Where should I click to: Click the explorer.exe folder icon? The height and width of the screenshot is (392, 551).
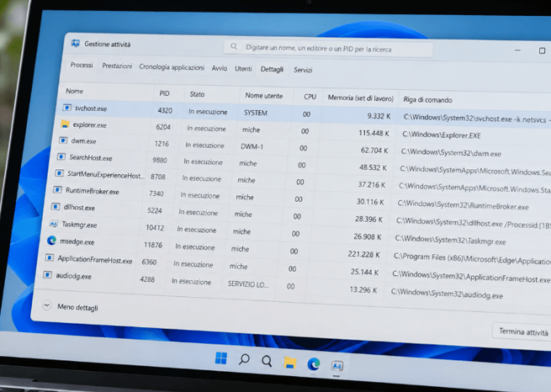[65, 124]
